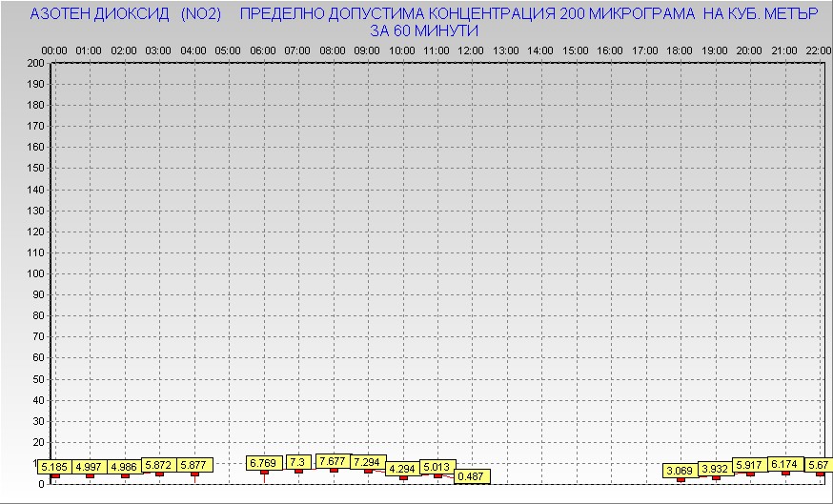Click the 18:00 time axis label
Viewport: 833px width, 504px height.
point(680,50)
